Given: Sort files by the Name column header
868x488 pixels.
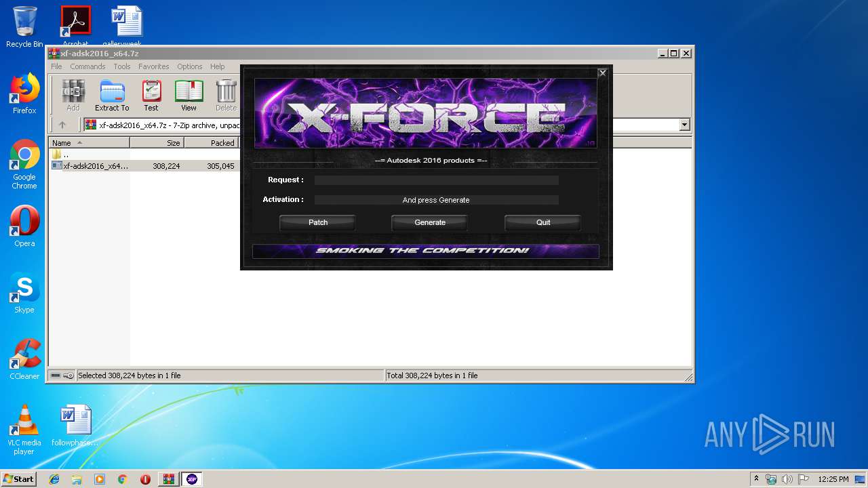Looking at the screenshot, I should pos(89,143).
